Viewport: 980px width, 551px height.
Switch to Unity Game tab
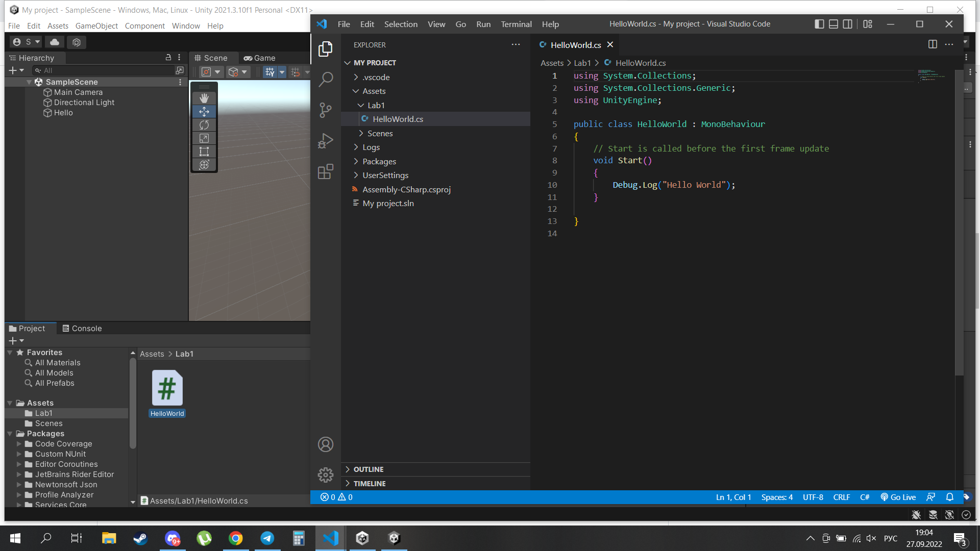pos(260,58)
